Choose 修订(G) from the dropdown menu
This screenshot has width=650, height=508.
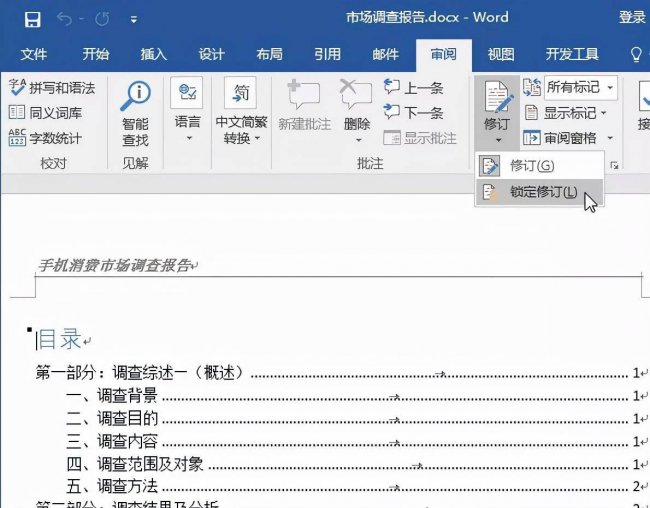(539, 166)
